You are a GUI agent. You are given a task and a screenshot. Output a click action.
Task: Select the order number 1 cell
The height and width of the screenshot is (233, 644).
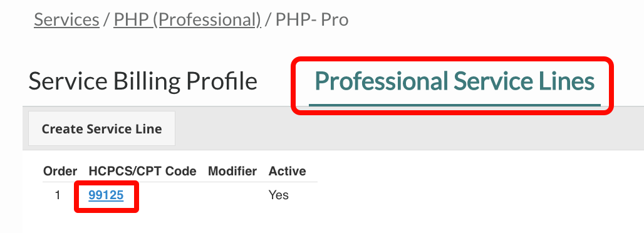click(58, 195)
